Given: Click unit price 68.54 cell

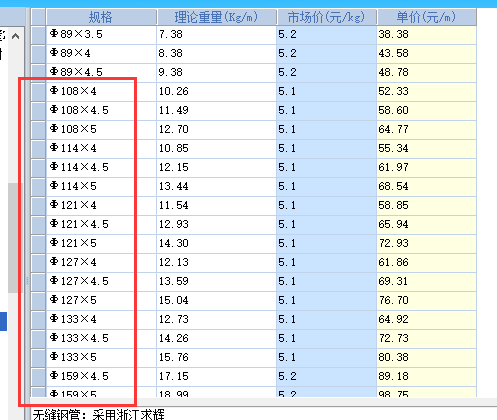Looking at the screenshot, I should click(427, 186).
